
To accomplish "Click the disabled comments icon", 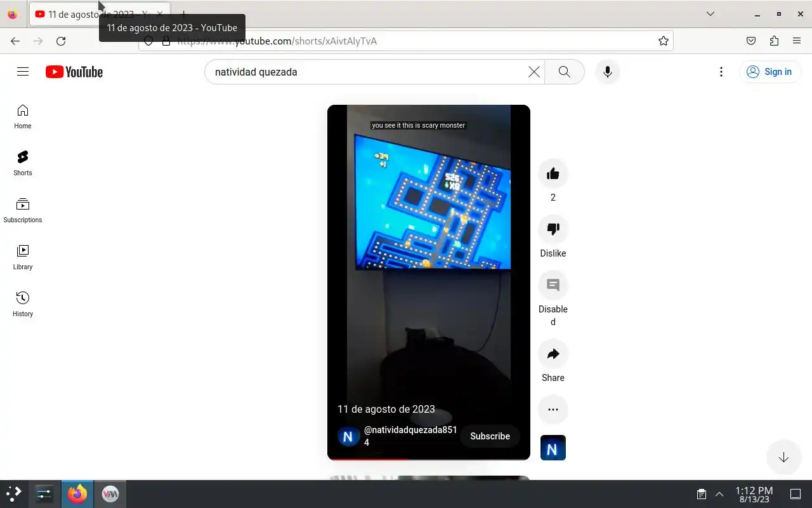I will coord(553,286).
